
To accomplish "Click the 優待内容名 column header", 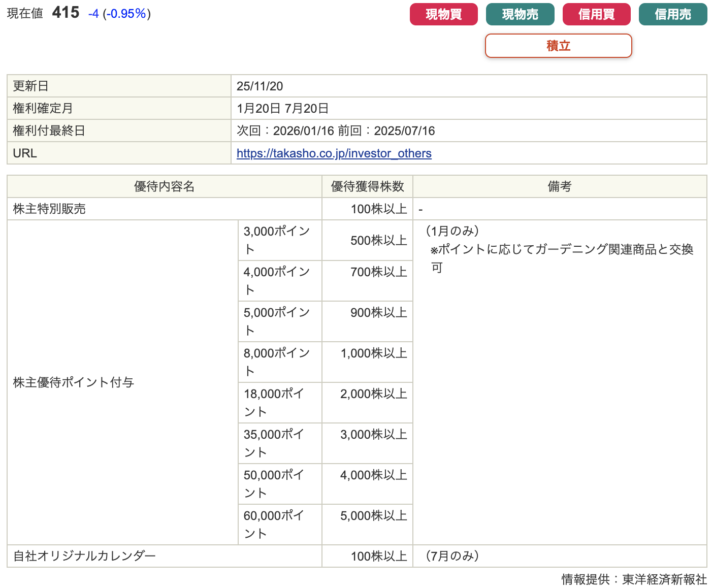I will point(164,187).
